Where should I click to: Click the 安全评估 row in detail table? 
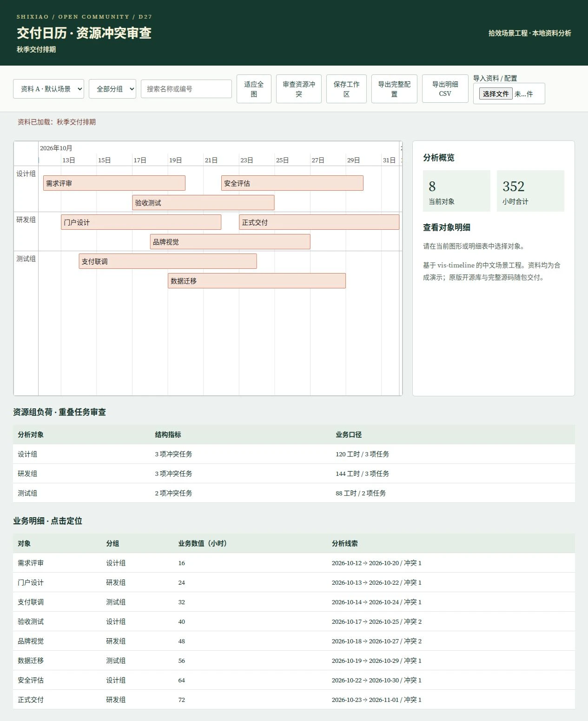pyautogui.click(x=294, y=680)
